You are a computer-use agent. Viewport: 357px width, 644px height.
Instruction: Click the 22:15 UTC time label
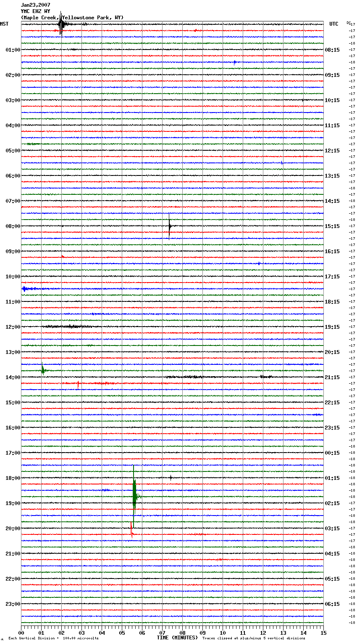pyautogui.click(x=332, y=403)
